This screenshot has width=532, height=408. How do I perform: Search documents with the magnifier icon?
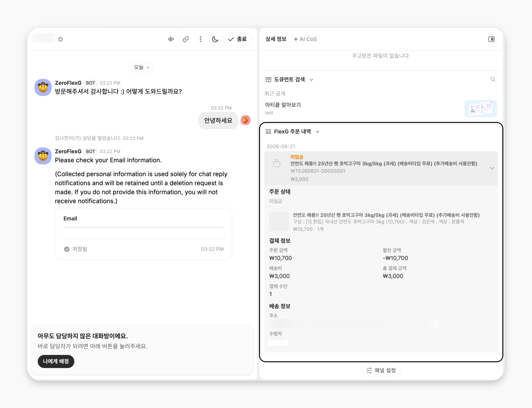tap(493, 79)
